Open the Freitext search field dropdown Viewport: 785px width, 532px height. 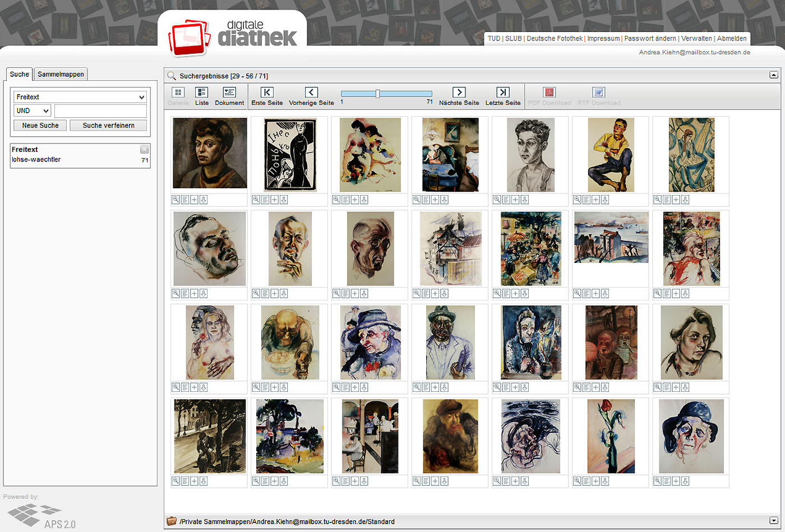80,97
